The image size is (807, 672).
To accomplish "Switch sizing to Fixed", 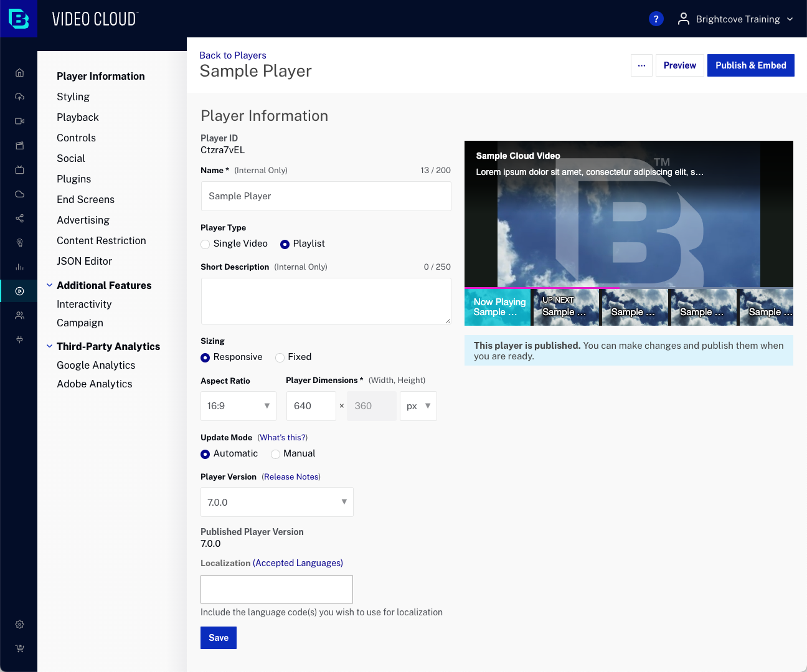I will coord(280,357).
